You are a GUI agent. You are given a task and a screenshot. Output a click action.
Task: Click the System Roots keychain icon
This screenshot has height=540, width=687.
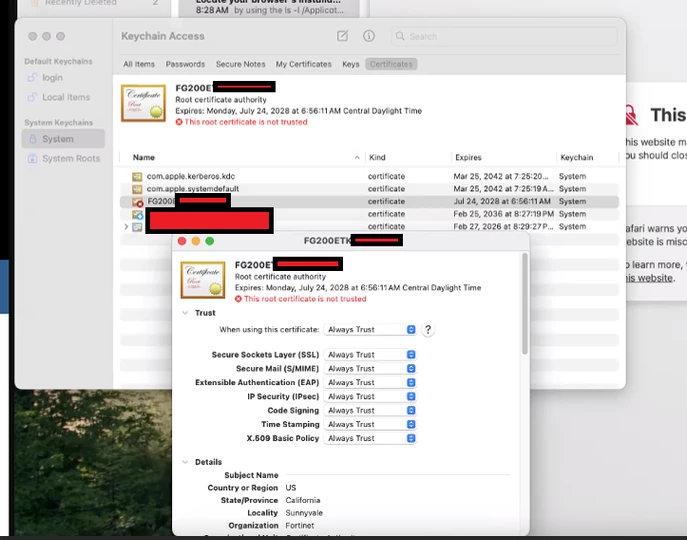click(32, 158)
